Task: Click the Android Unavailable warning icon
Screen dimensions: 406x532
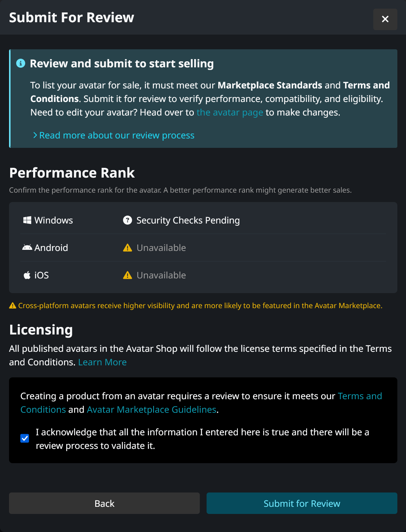Action: pyautogui.click(x=128, y=248)
